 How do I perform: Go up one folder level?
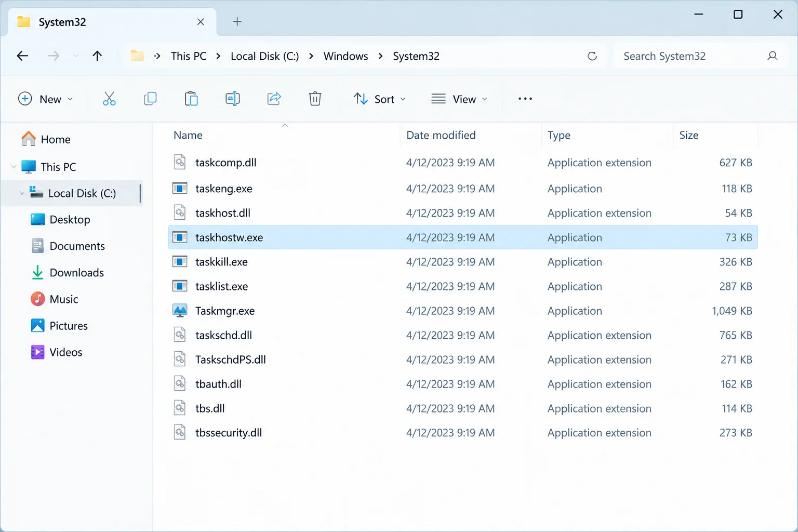(x=97, y=56)
